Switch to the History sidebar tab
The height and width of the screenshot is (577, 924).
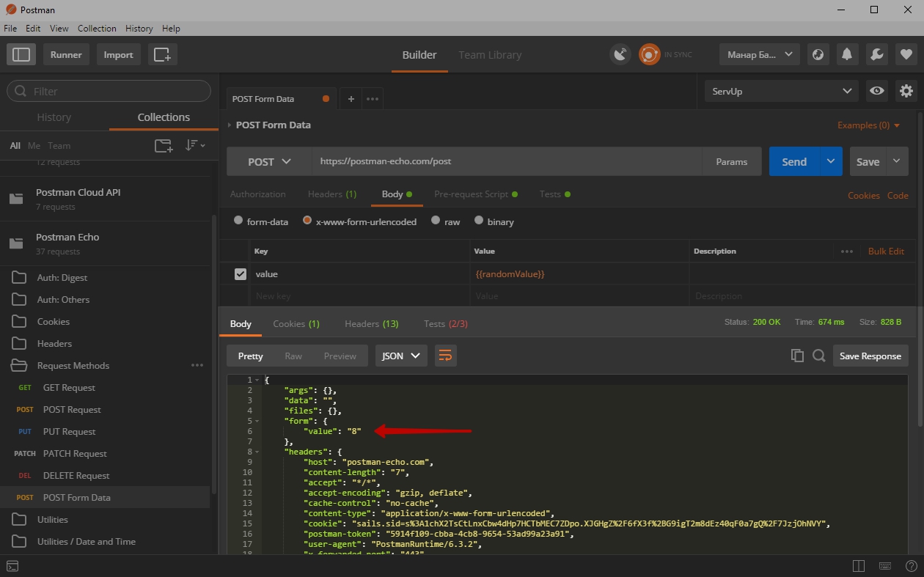pos(54,117)
